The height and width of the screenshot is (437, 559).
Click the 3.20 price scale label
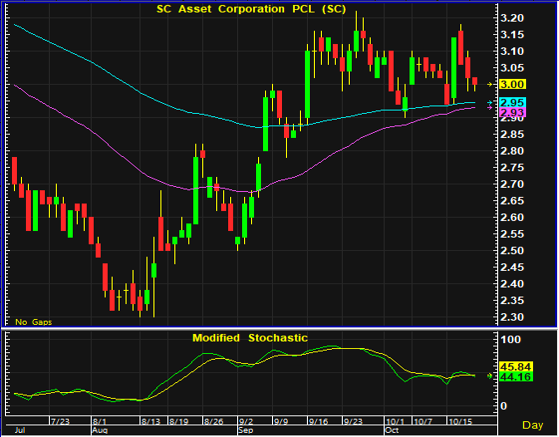512,18
